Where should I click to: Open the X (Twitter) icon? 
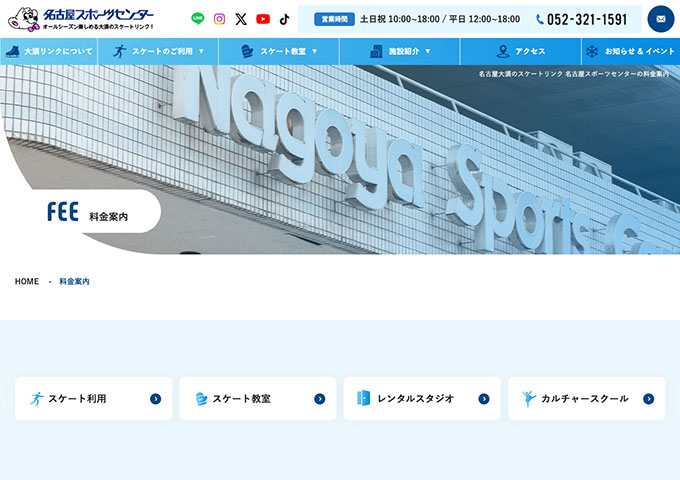(x=241, y=19)
